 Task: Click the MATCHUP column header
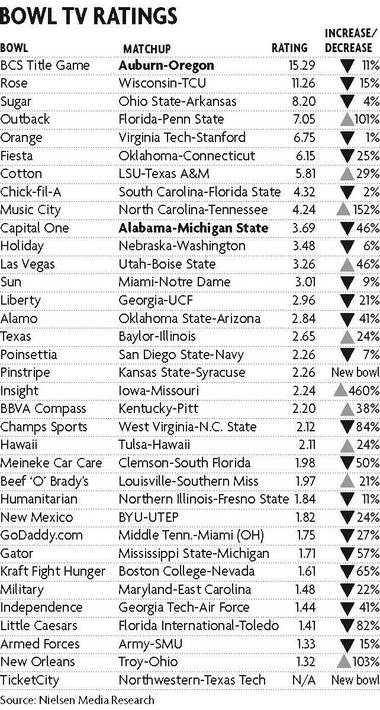tap(147, 48)
